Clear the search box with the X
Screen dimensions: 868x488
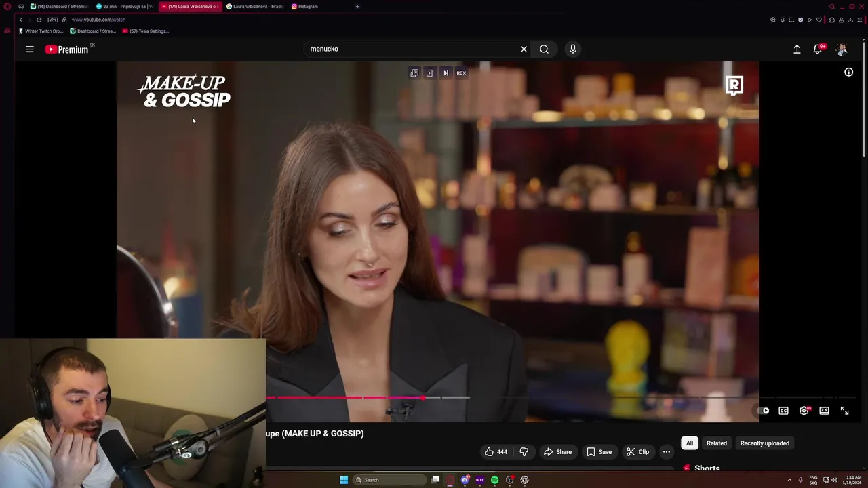click(524, 49)
